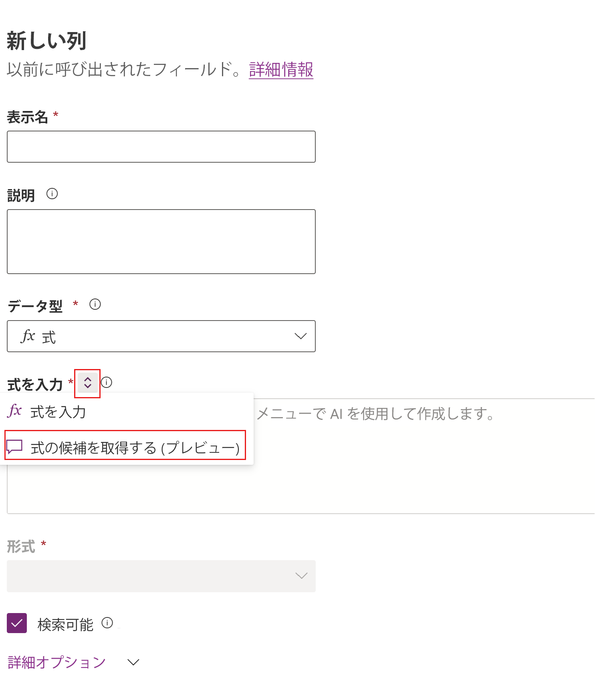This screenshot has height=700, width=595.
Task: Select 式を入力 menu option
Action: click(127, 412)
